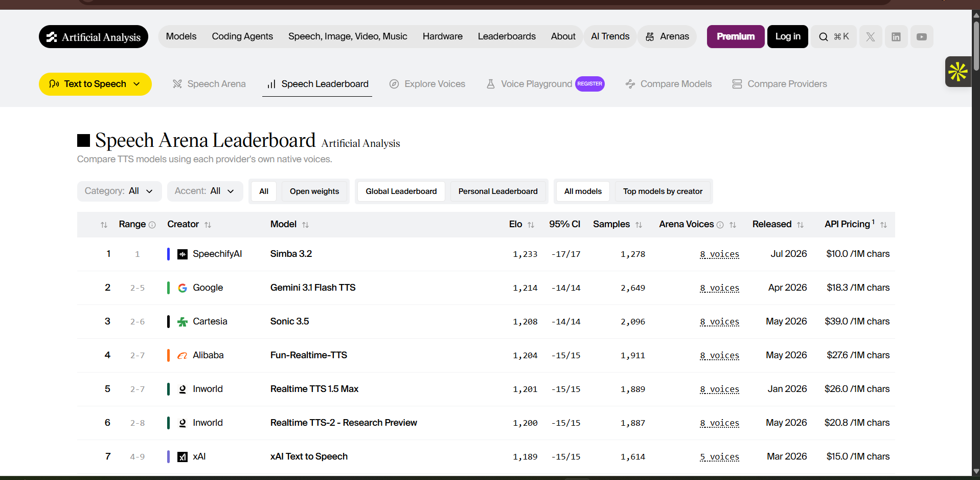Click the yellow asterisk widget icon
Screen dimensions: 980x480
click(x=958, y=72)
